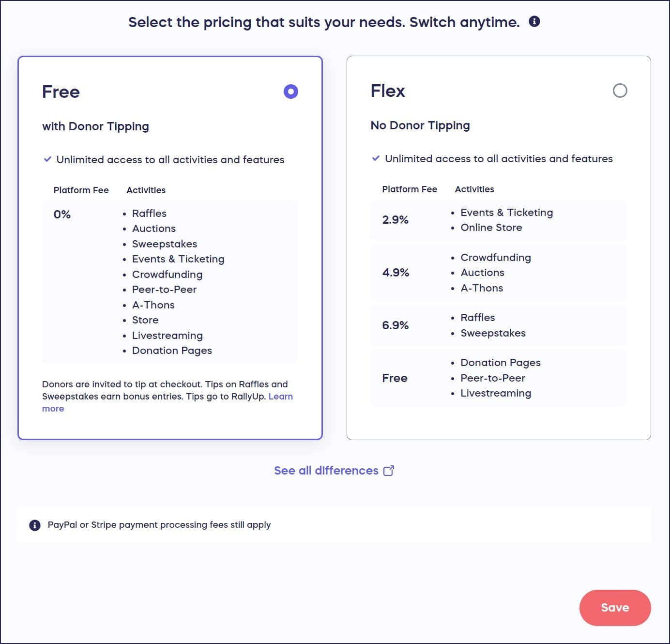Click the info icon beside the pricing heading
670x644 pixels.
point(534,21)
